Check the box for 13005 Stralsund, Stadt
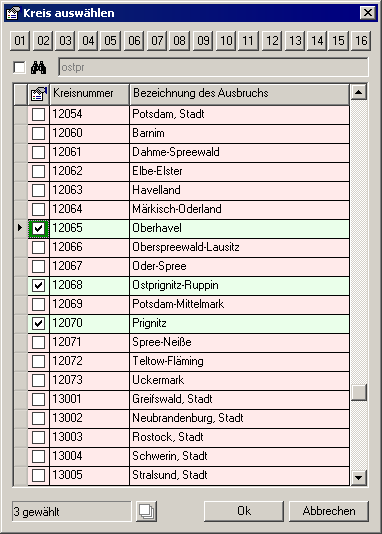This screenshot has height=534, width=382. click(x=38, y=475)
